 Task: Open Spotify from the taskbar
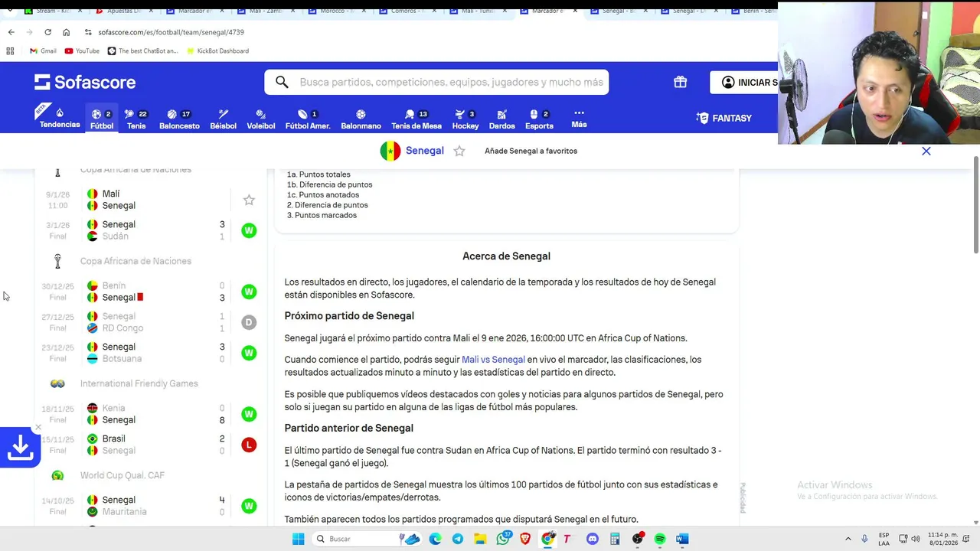click(659, 539)
